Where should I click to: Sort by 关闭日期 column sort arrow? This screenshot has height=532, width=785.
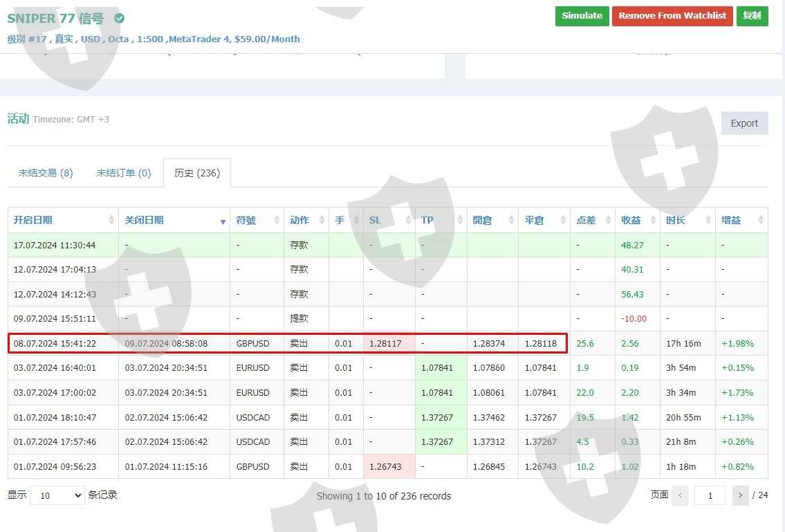coord(223,221)
